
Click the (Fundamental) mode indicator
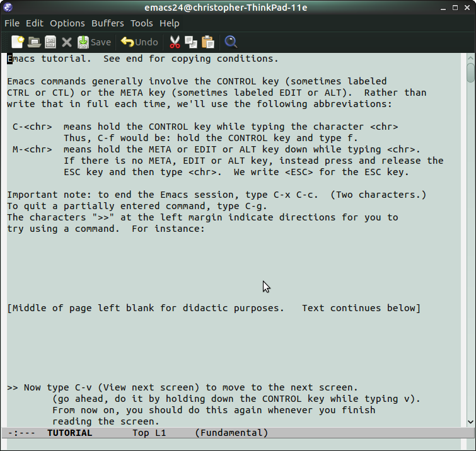click(x=231, y=433)
